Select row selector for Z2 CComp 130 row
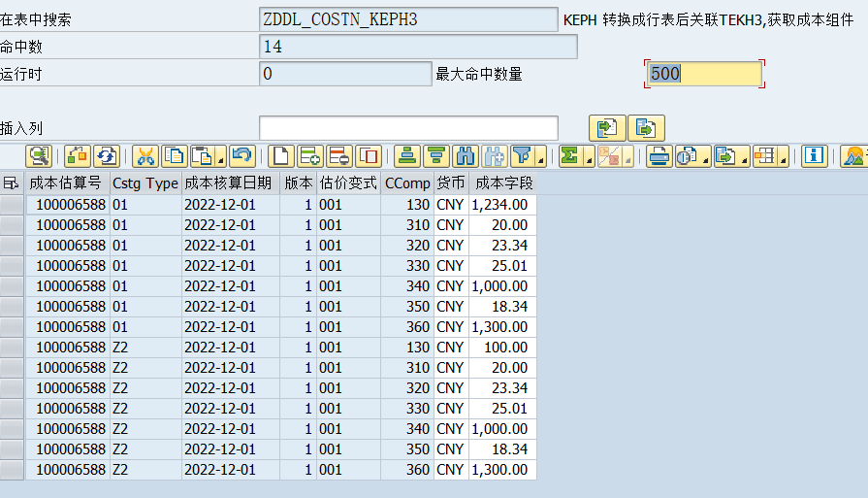This screenshot has width=868, height=498. tap(12, 348)
